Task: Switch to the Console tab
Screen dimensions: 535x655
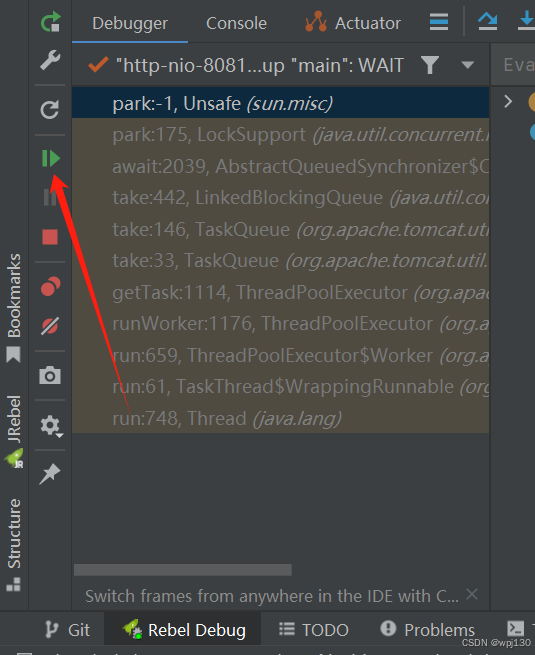Action: tap(236, 23)
